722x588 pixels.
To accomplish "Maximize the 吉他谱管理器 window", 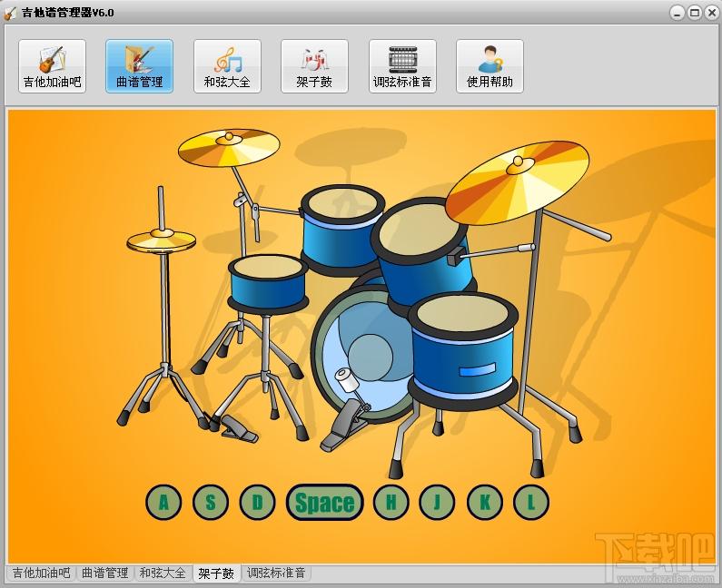I will tap(694, 13).
